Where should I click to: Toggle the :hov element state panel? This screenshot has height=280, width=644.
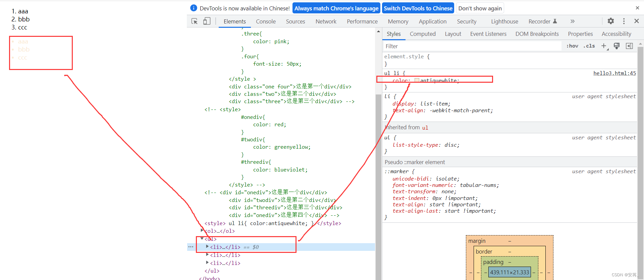(x=572, y=46)
